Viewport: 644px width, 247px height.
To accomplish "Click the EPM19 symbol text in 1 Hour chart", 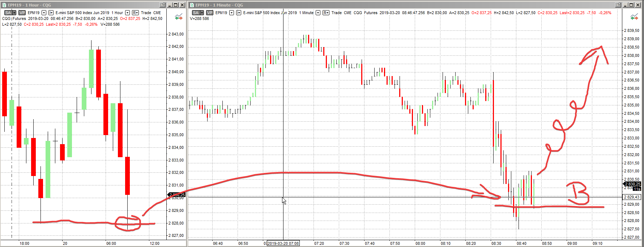I will (x=34, y=13).
